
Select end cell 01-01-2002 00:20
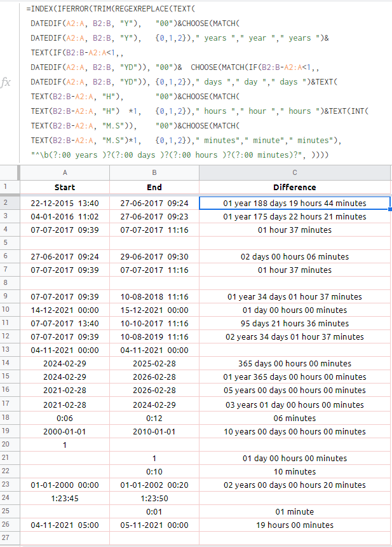coord(154,485)
